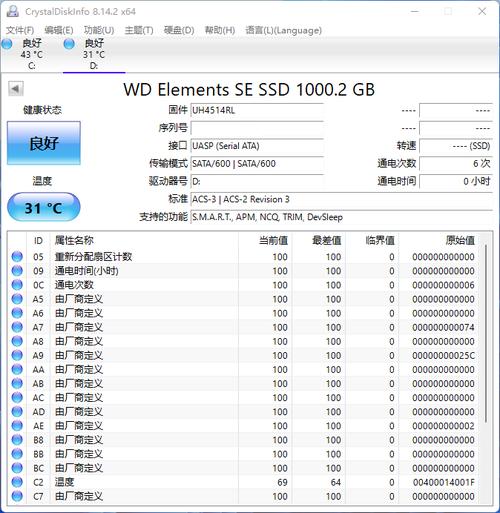The image size is (500, 513).
Task: Click the blue status icon on D: tab
Action: pyautogui.click(x=69, y=44)
